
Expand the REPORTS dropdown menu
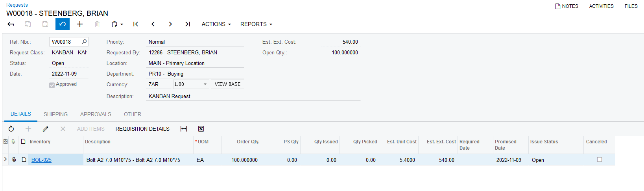pos(256,24)
